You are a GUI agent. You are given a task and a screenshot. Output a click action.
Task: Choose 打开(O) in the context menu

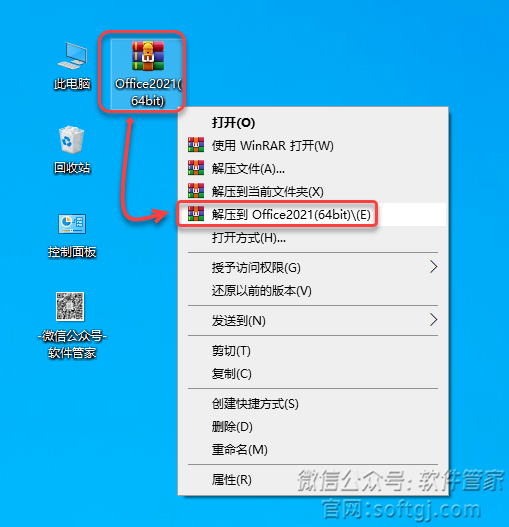[313, 123]
